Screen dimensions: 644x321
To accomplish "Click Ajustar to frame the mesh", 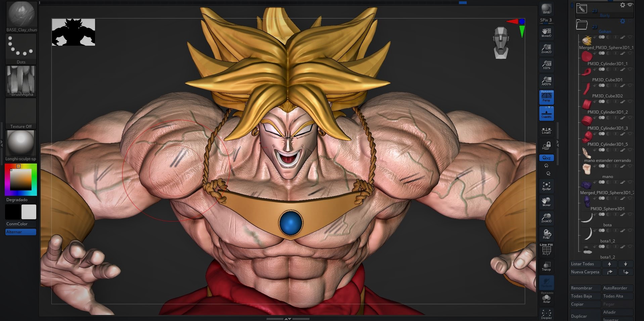I will pyautogui.click(x=546, y=186).
